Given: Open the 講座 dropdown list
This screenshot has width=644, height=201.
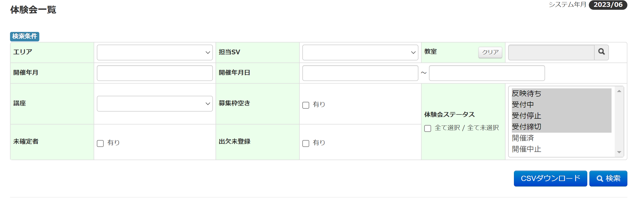Looking at the screenshot, I should click(155, 104).
